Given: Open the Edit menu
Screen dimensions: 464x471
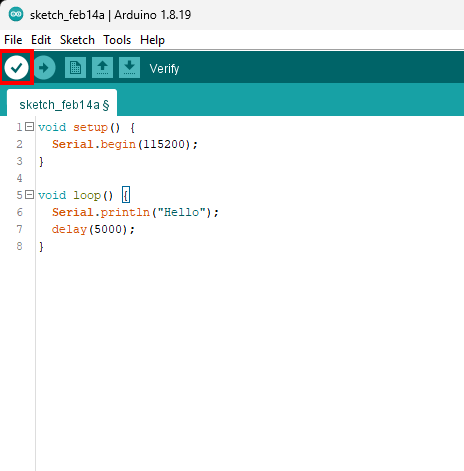Looking at the screenshot, I should tap(41, 40).
